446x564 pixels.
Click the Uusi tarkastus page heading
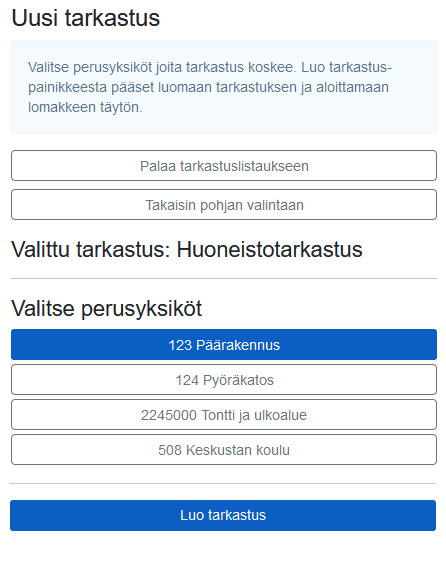pyautogui.click(x=86, y=17)
